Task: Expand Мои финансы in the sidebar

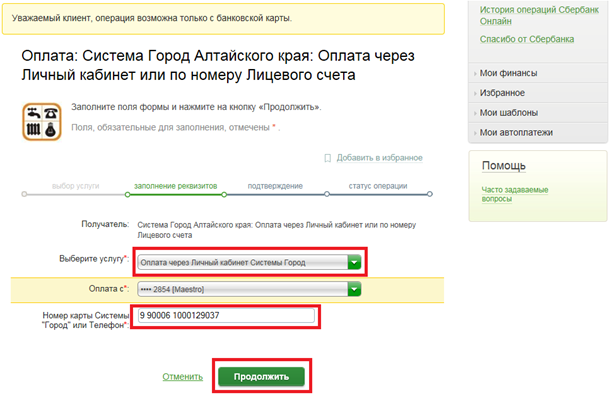Action: click(508, 73)
